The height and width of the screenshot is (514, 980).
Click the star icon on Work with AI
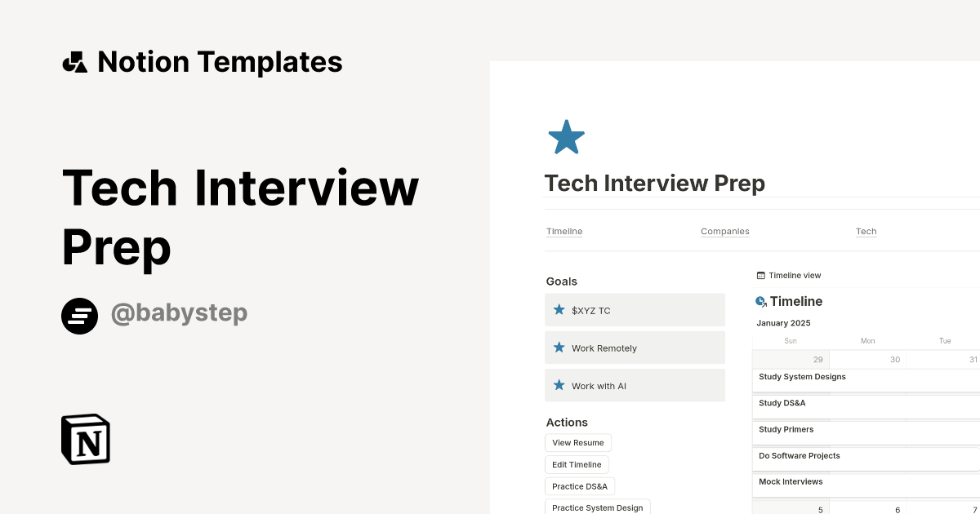559,385
